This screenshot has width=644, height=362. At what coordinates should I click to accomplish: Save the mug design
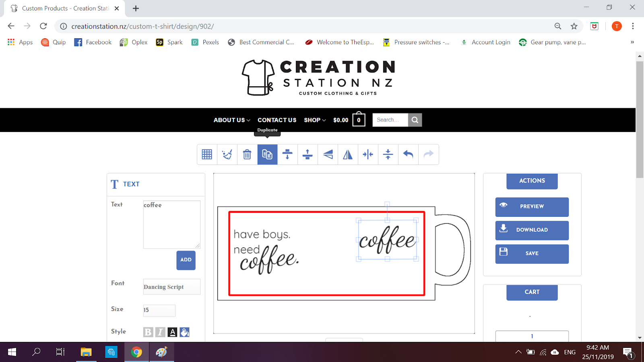tap(532, 254)
